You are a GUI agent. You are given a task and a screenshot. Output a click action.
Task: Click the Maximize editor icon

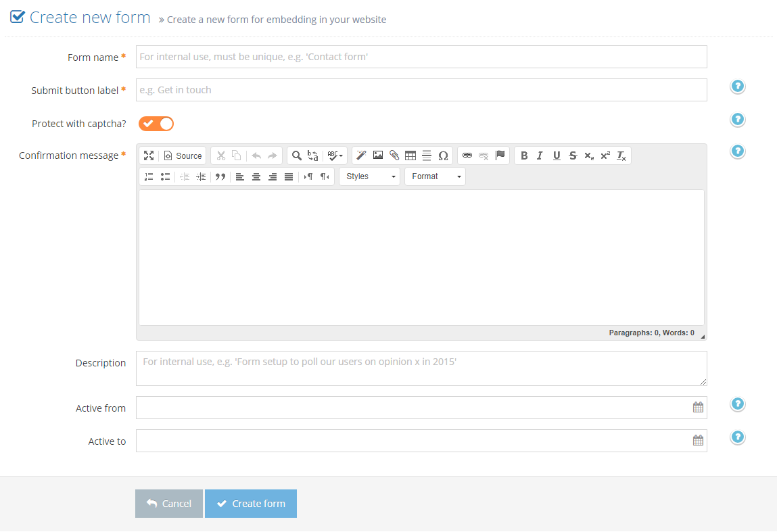(x=148, y=155)
